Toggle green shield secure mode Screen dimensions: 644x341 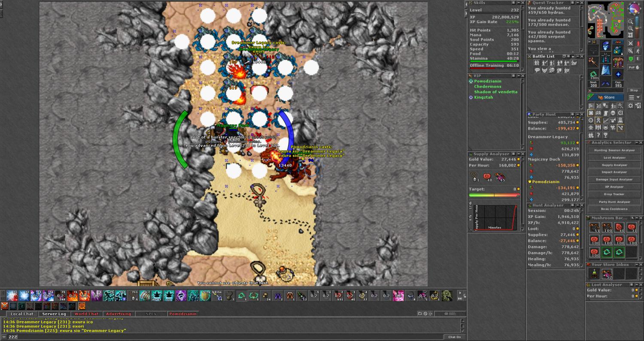(631, 58)
